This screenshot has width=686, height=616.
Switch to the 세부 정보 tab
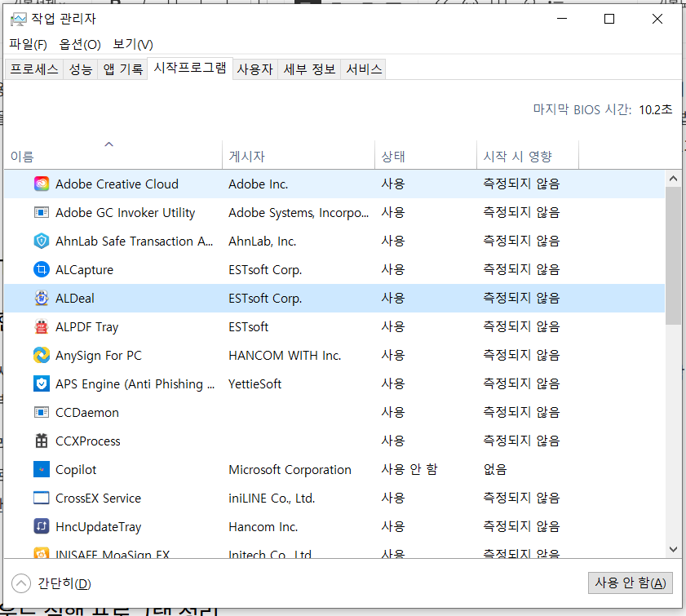pyautogui.click(x=309, y=69)
